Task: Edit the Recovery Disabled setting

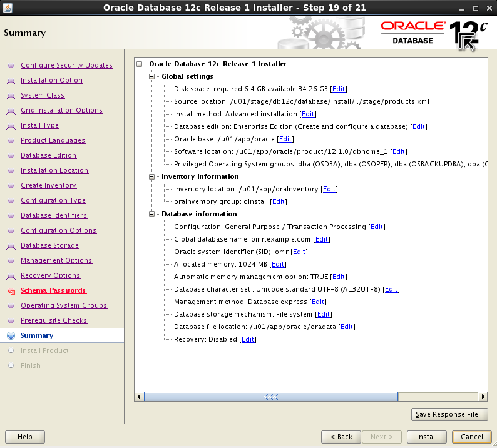Action: 248,339
